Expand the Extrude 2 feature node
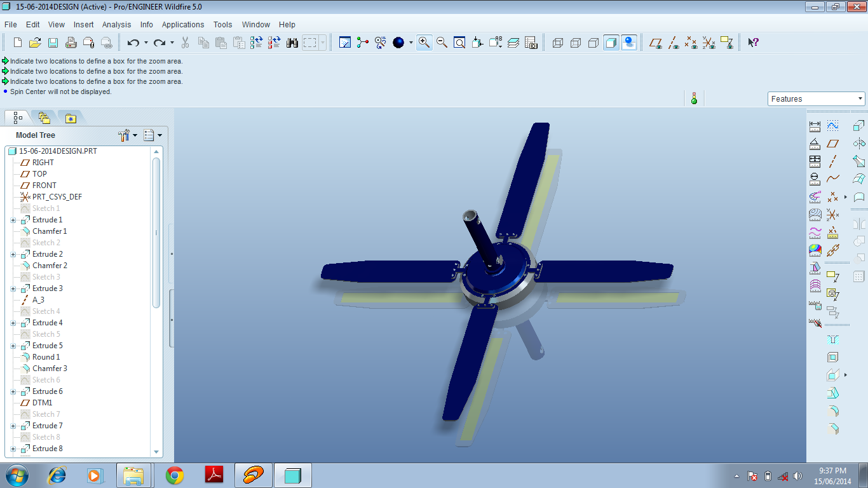Image resolution: width=868 pixels, height=488 pixels. click(13, 254)
